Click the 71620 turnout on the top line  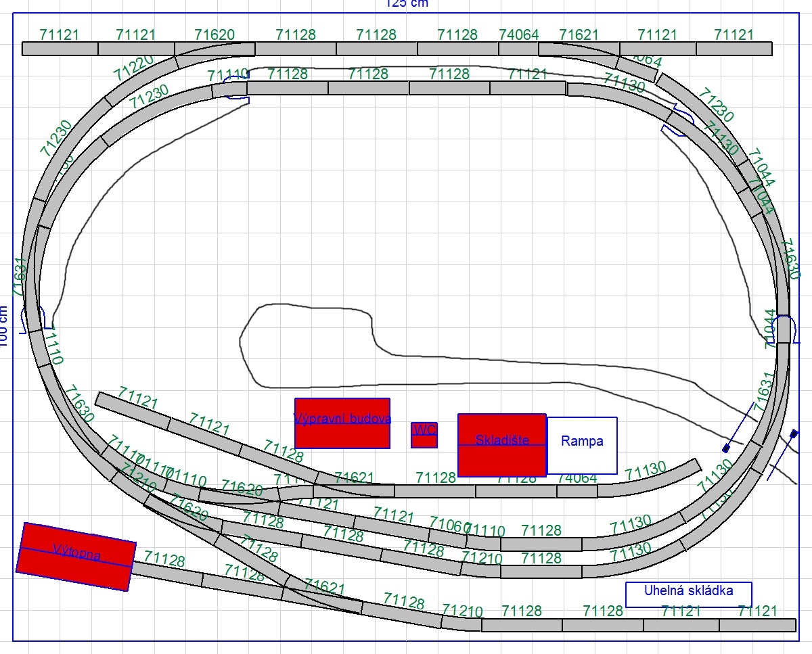coord(215,49)
